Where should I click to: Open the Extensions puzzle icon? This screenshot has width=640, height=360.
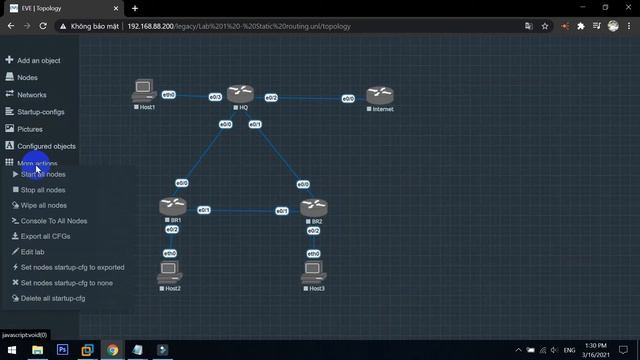coord(581,26)
